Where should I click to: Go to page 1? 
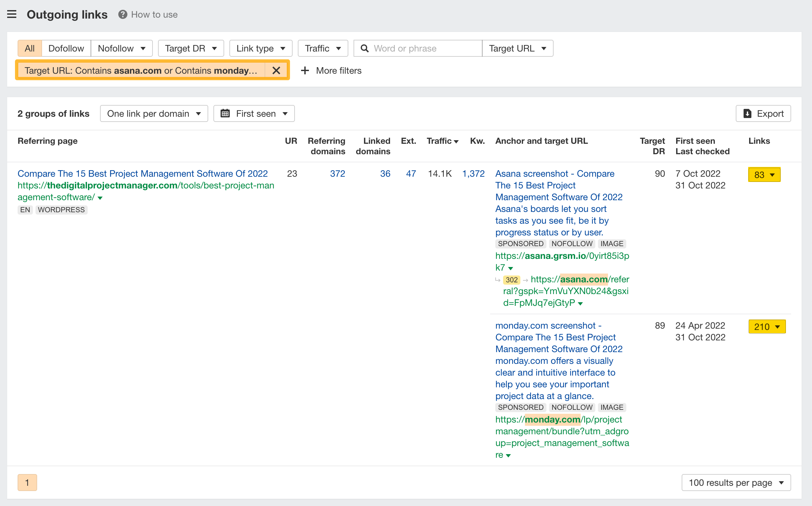click(27, 482)
